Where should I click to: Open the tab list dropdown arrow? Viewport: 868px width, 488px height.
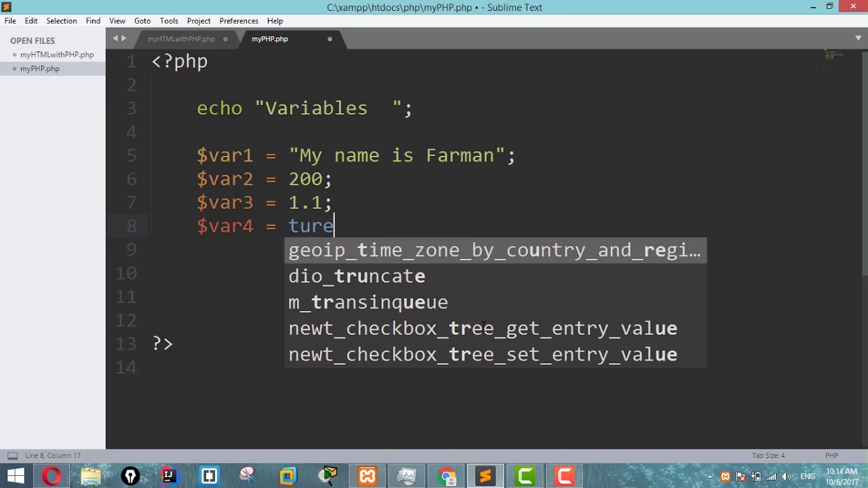tap(858, 38)
